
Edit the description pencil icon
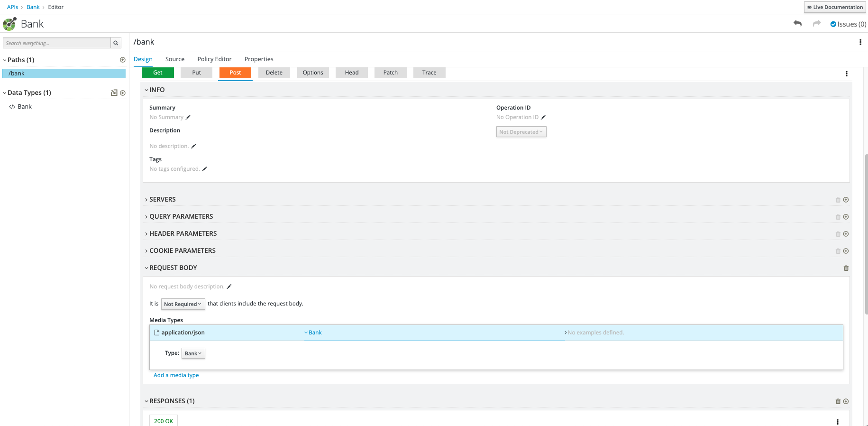(193, 146)
